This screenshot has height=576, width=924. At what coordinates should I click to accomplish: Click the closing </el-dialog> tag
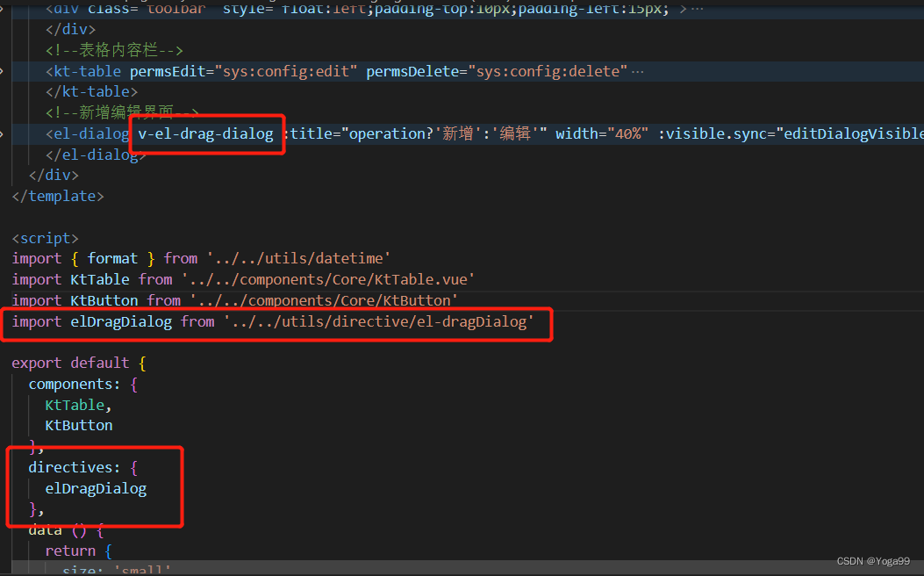pyautogui.click(x=96, y=155)
